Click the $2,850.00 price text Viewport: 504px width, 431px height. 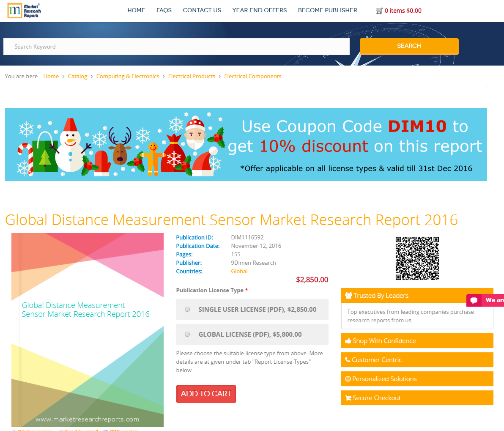coord(312,280)
